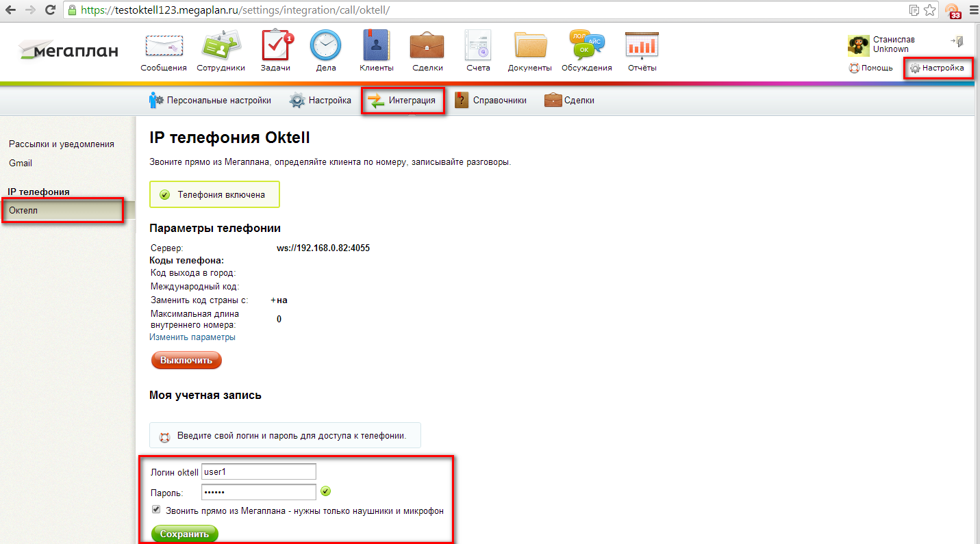Switch to the Справочники tab

(x=491, y=101)
